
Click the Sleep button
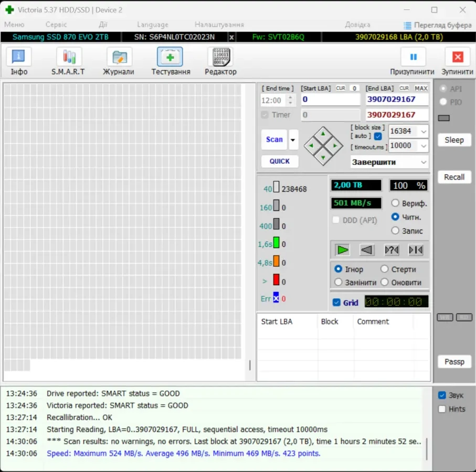tap(454, 140)
